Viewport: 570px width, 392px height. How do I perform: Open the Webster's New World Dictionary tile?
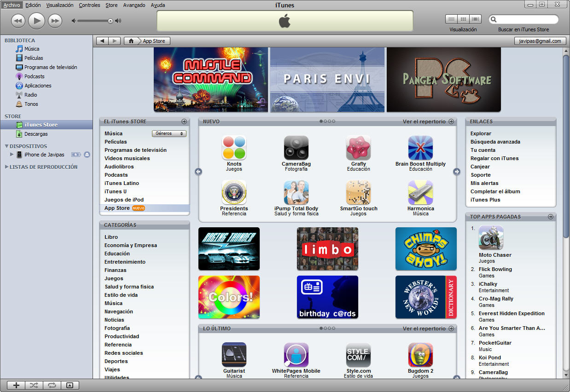click(x=426, y=297)
